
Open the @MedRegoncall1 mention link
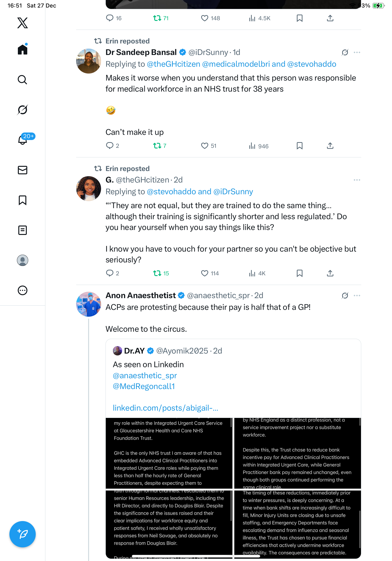144,386
